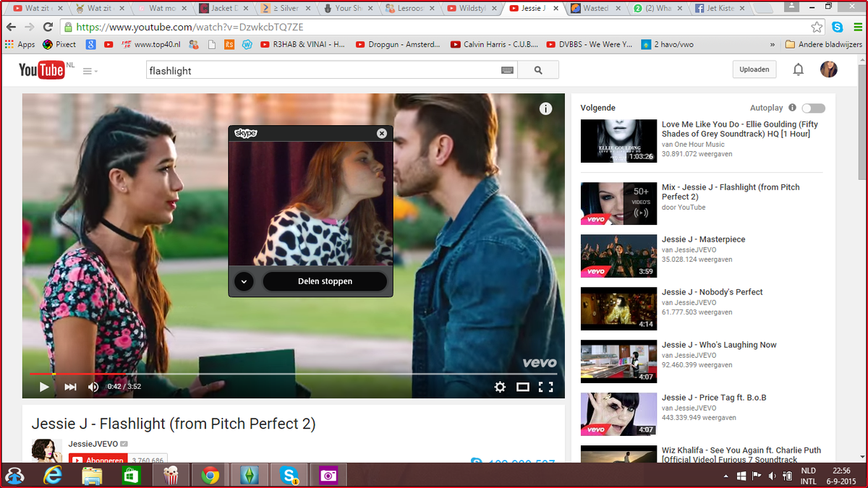Open the Popcorn Time taskbar icon
This screenshot has width=868, height=488.
[171, 475]
